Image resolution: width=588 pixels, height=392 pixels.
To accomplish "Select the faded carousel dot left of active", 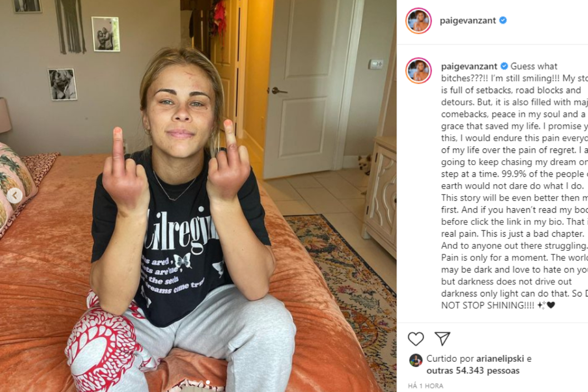I will tap(200, 382).
